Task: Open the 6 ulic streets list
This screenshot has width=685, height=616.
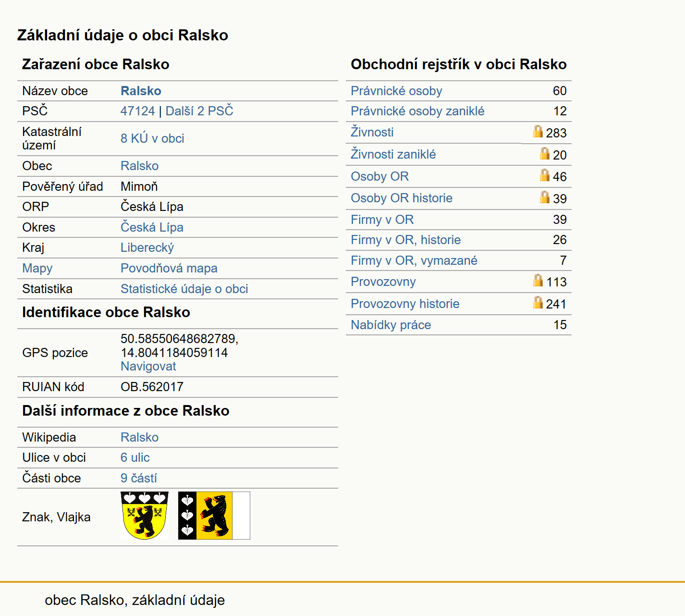Action: [x=135, y=457]
